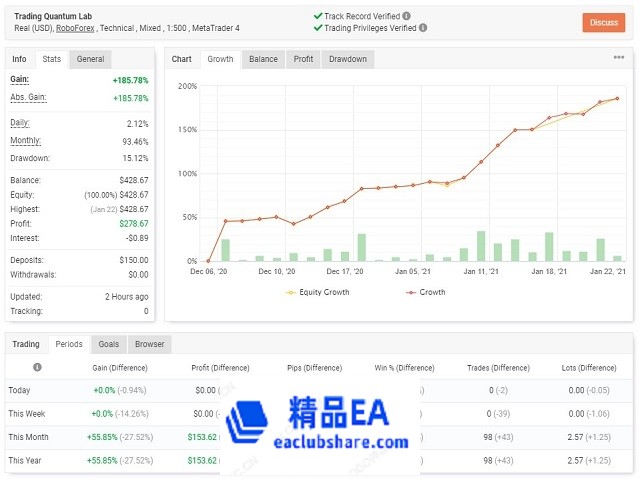
Task: Click the underlined Drawdown stat label
Action: (x=32, y=156)
